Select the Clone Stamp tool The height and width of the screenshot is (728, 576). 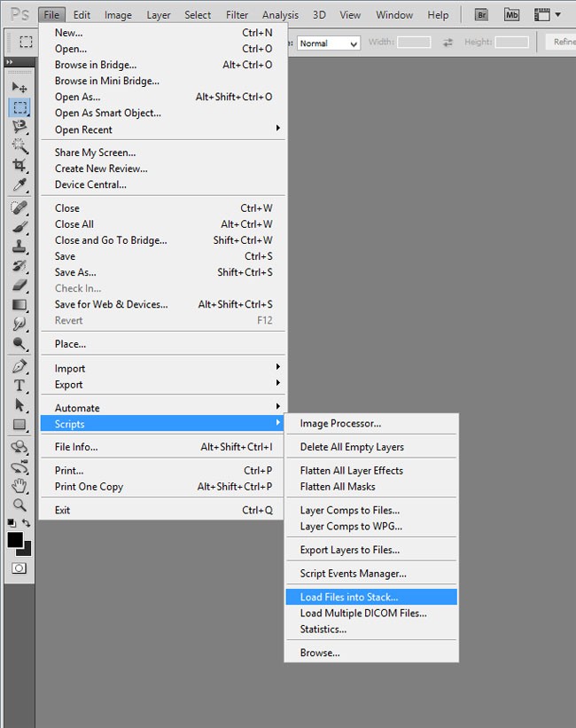[19, 247]
